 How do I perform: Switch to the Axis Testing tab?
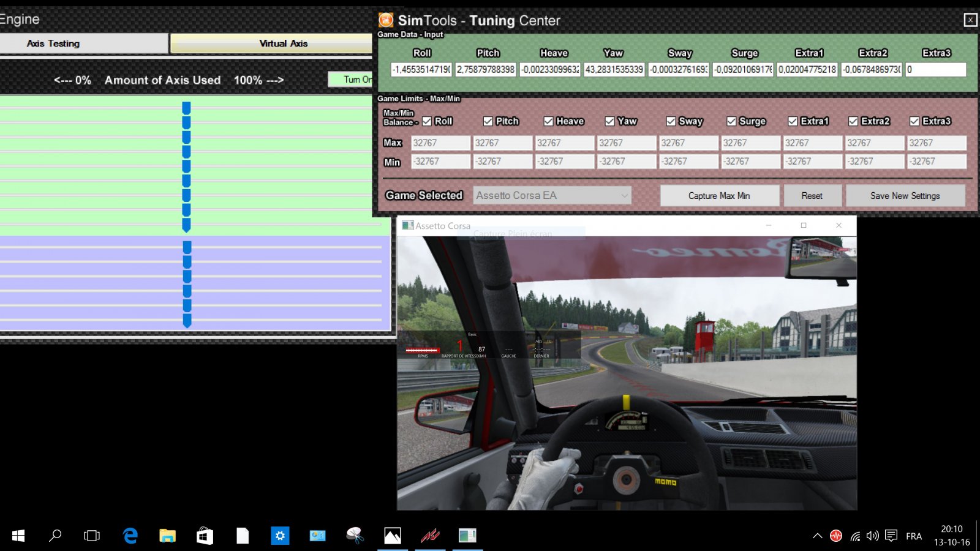84,43
